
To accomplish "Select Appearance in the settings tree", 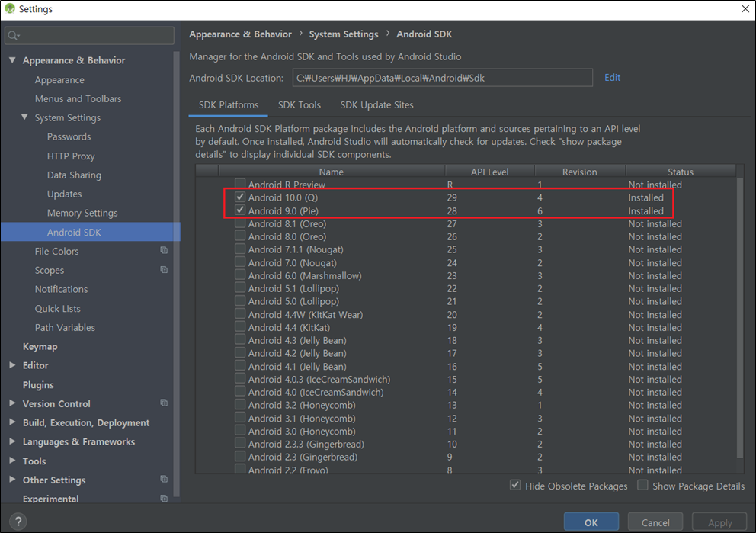I will pos(59,79).
